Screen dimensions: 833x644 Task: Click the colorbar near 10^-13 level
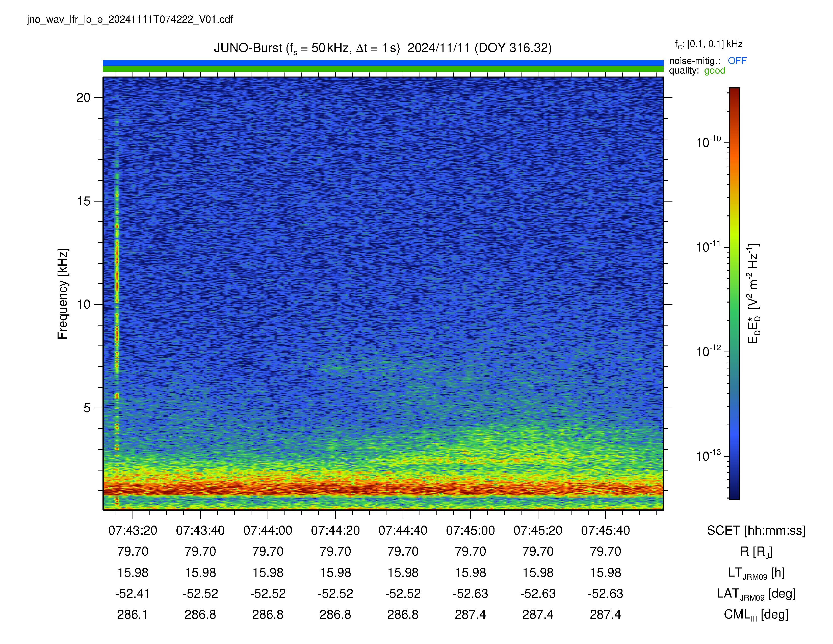tap(734, 456)
